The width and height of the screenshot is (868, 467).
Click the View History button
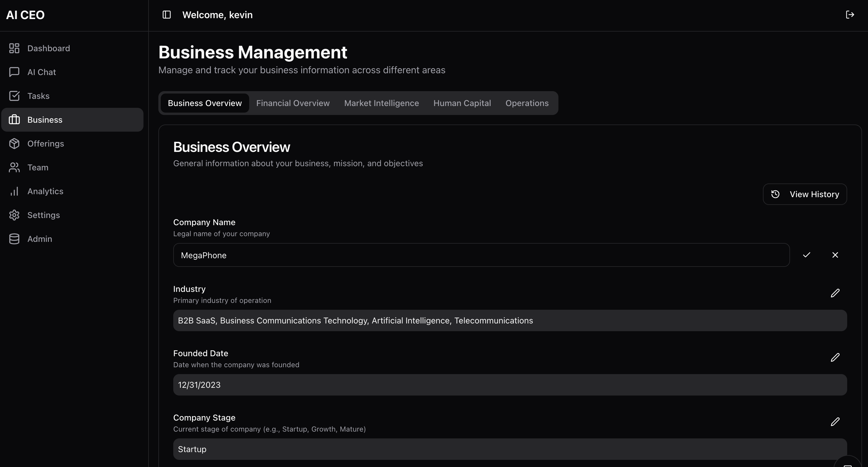coord(805,194)
